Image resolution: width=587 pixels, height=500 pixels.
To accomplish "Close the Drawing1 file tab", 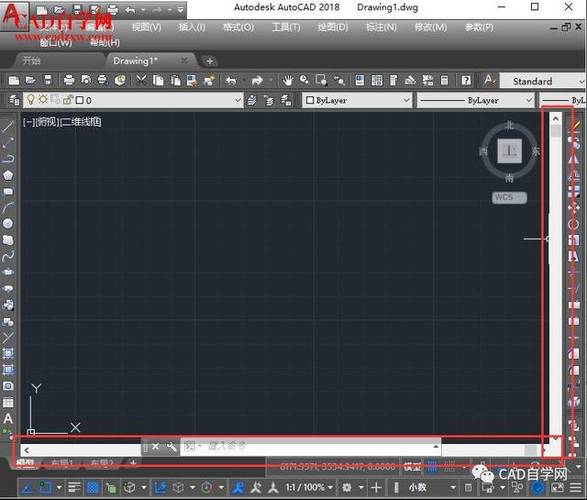I will tap(184, 60).
